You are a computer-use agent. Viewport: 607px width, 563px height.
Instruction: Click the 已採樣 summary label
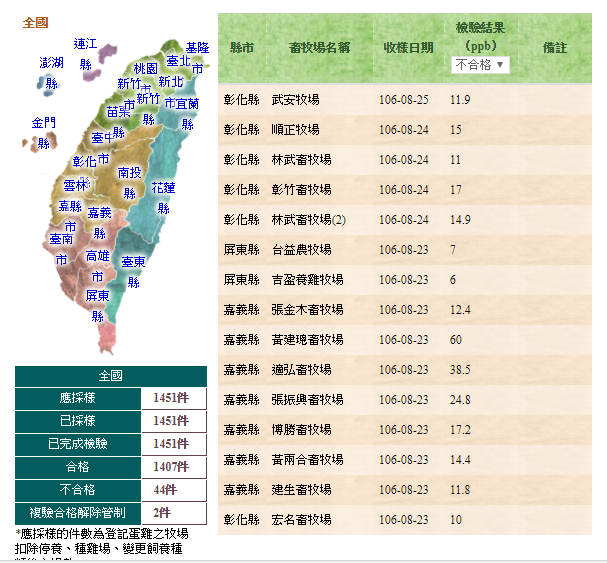(x=77, y=421)
